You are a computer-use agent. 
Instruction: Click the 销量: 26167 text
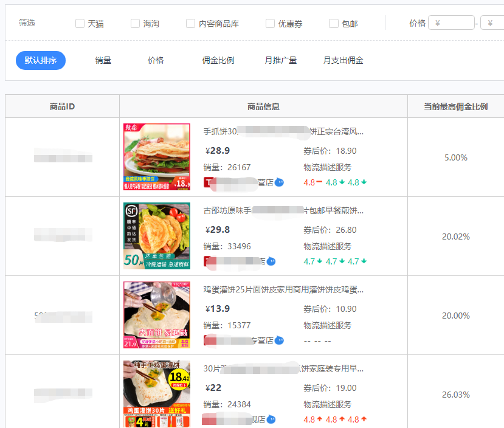click(x=227, y=167)
